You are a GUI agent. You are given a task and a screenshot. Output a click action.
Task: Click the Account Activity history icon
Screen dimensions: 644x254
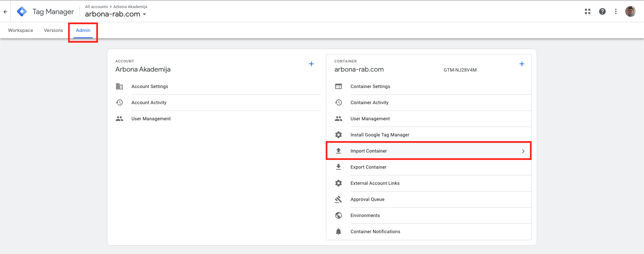pyautogui.click(x=119, y=102)
